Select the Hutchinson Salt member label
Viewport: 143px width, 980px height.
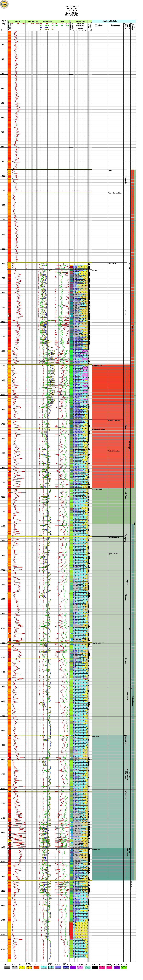coord(97,366)
